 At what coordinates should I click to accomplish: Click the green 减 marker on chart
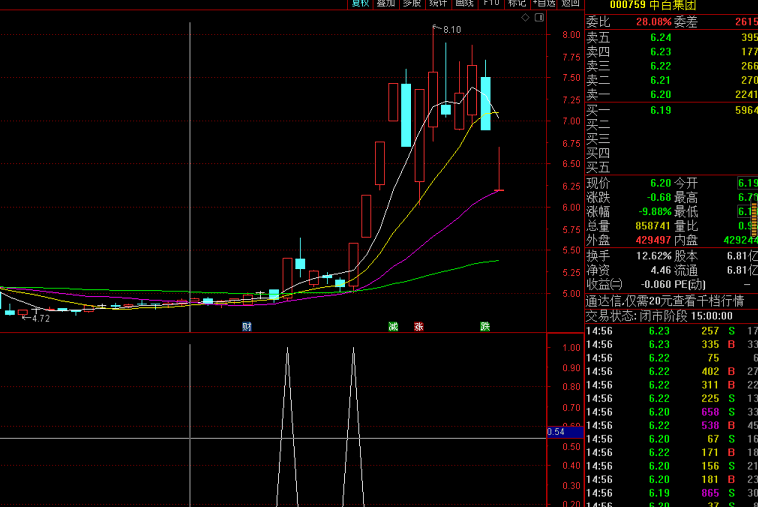pyautogui.click(x=394, y=327)
